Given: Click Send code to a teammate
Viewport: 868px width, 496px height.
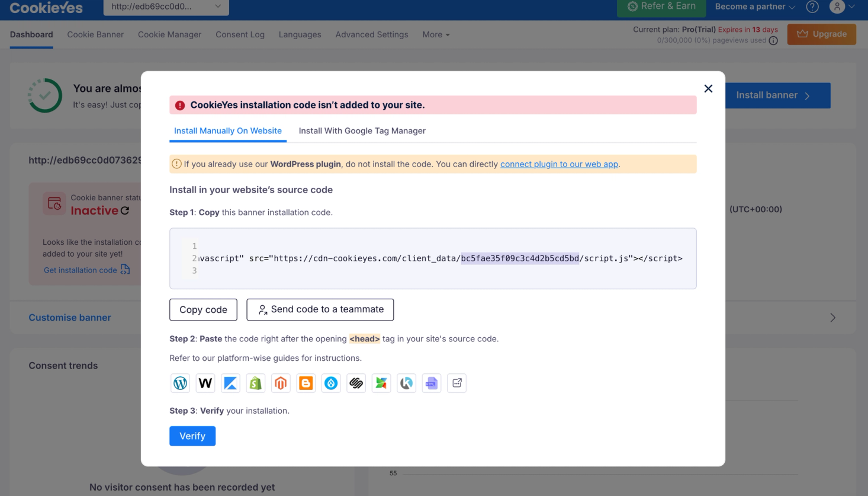Looking at the screenshot, I should [320, 309].
